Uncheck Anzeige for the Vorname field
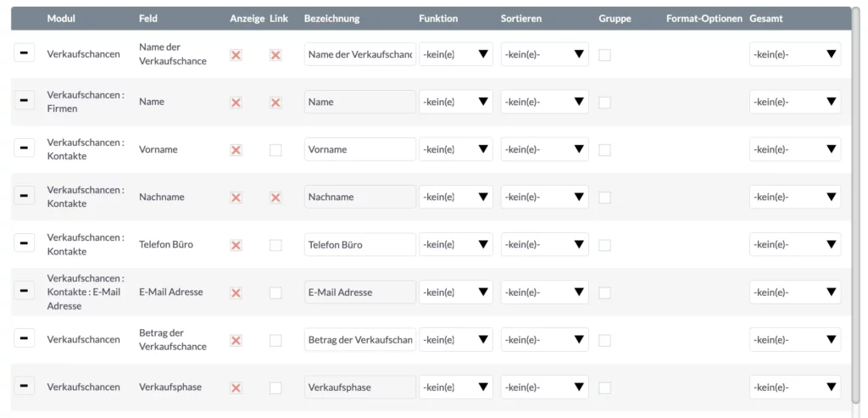The image size is (868, 418). tap(236, 150)
